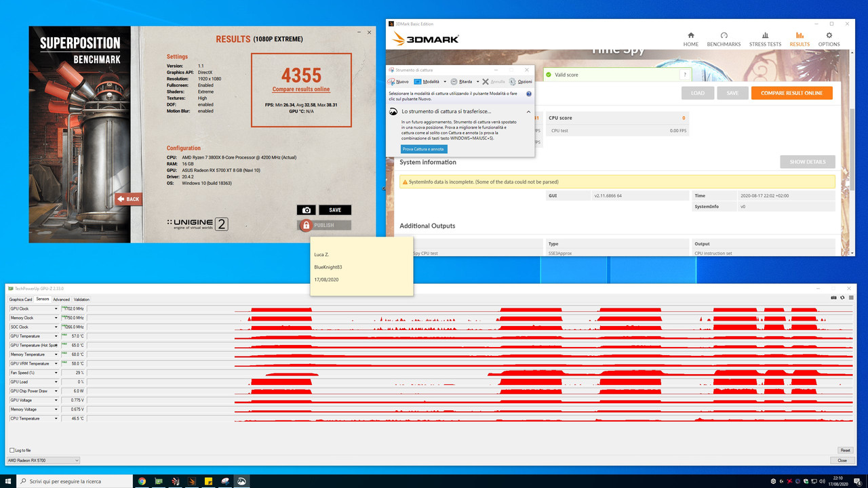The image size is (868, 488).
Task: Switch to the Validation tab in GPU-Z
Action: (x=81, y=299)
